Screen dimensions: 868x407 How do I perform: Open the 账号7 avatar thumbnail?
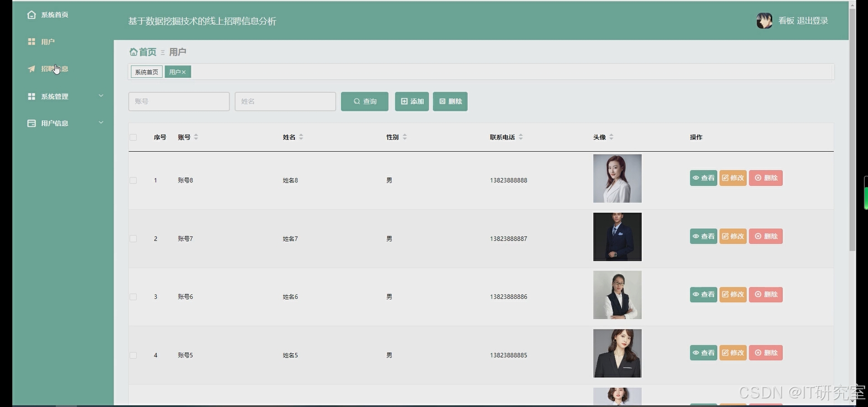tap(617, 237)
